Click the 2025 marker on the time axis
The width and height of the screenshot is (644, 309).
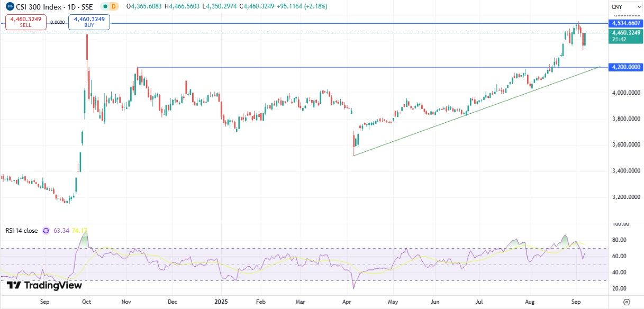(x=221, y=302)
